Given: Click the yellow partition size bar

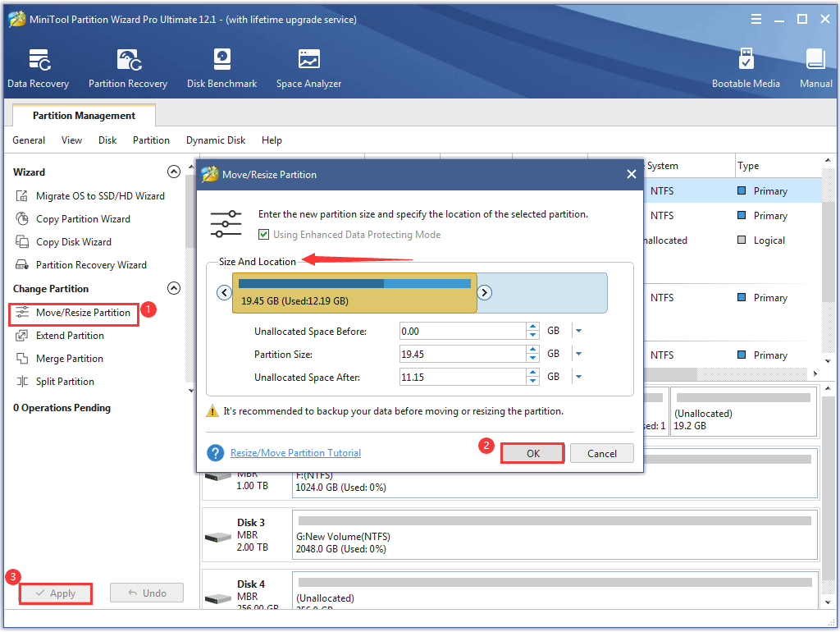Looking at the screenshot, I should [354, 293].
